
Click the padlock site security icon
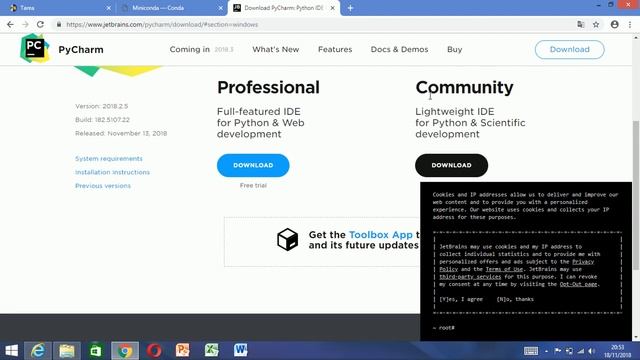coord(59,24)
